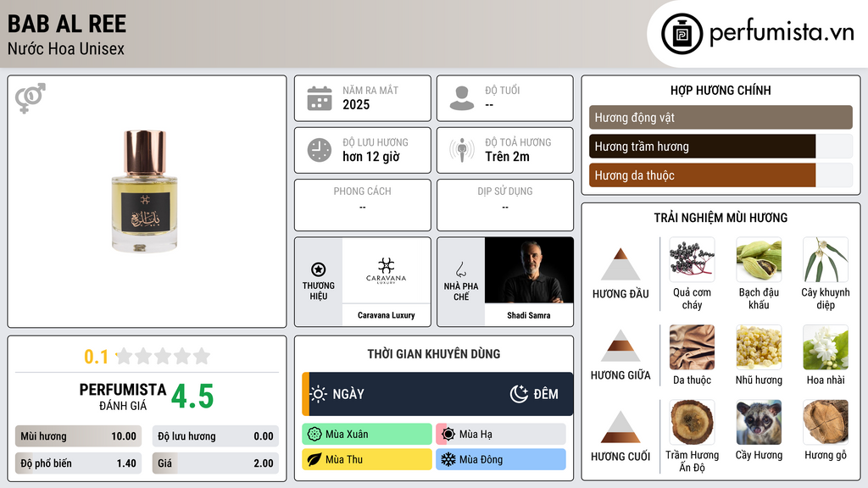This screenshot has width=868, height=488.
Task: Select the Hoa nhài note image
Action: pos(826,347)
